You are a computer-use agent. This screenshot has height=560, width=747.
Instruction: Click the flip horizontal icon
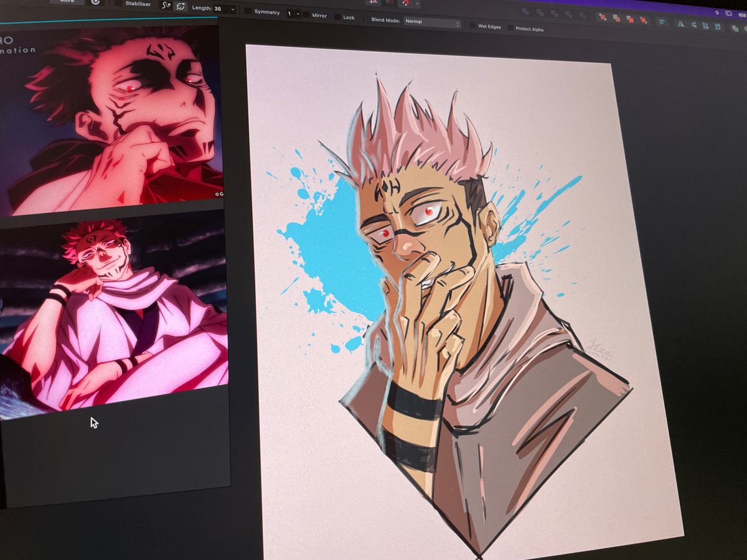pos(680,24)
